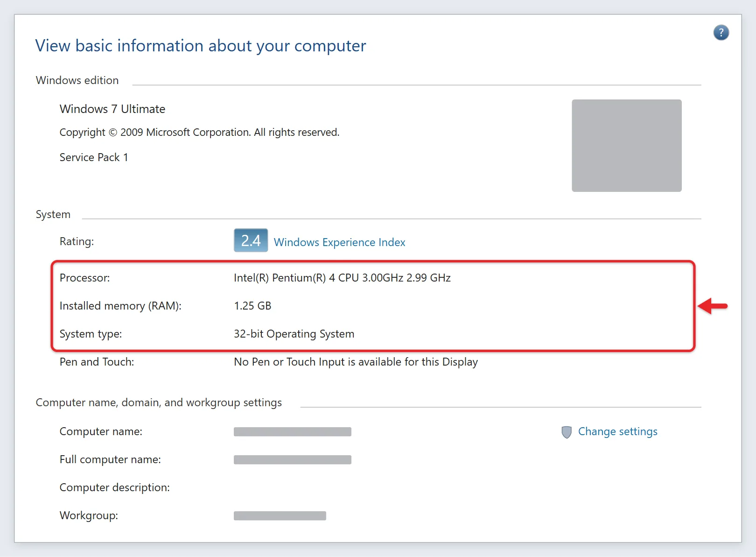Click the 2.4 rating score badge
The width and height of the screenshot is (756, 557).
251,240
